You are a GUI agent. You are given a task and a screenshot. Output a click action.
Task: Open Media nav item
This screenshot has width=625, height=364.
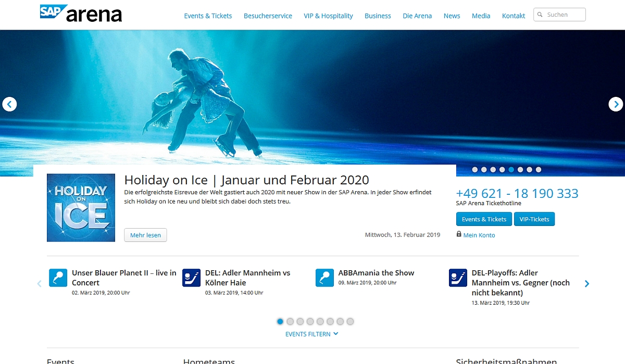(481, 16)
